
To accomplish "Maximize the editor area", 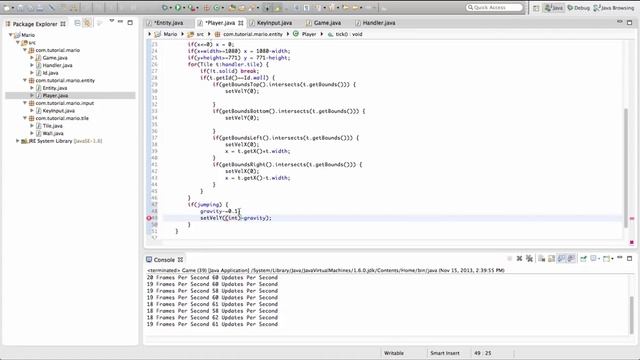I will tap(629, 22).
